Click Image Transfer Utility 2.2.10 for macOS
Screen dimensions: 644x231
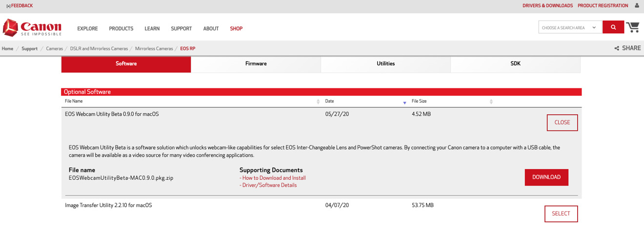tap(108, 206)
